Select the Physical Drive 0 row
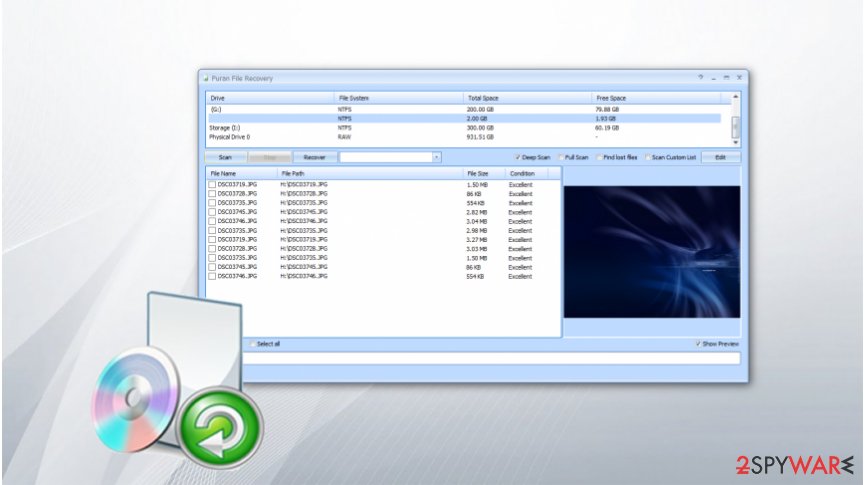Viewport: 865px width, 485px height. (464, 137)
